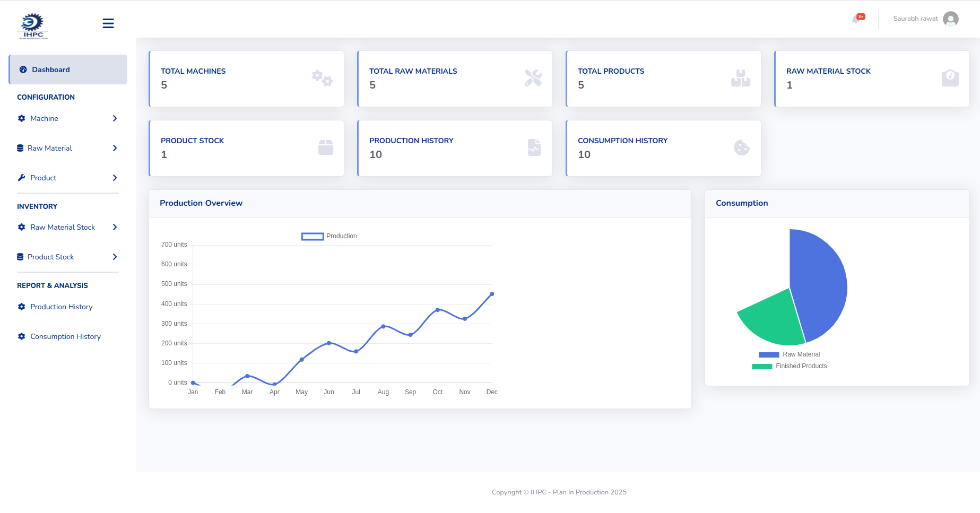
Task: Click the box icon in Product Stock card
Action: point(325,148)
